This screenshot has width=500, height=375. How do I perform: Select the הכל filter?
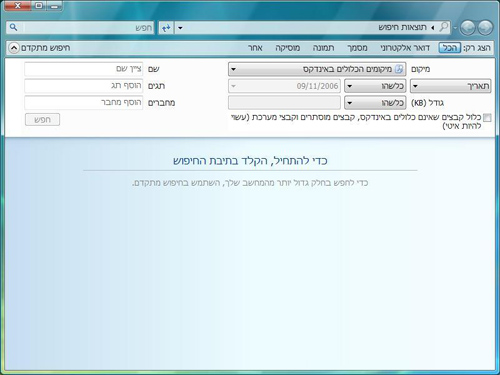click(450, 48)
